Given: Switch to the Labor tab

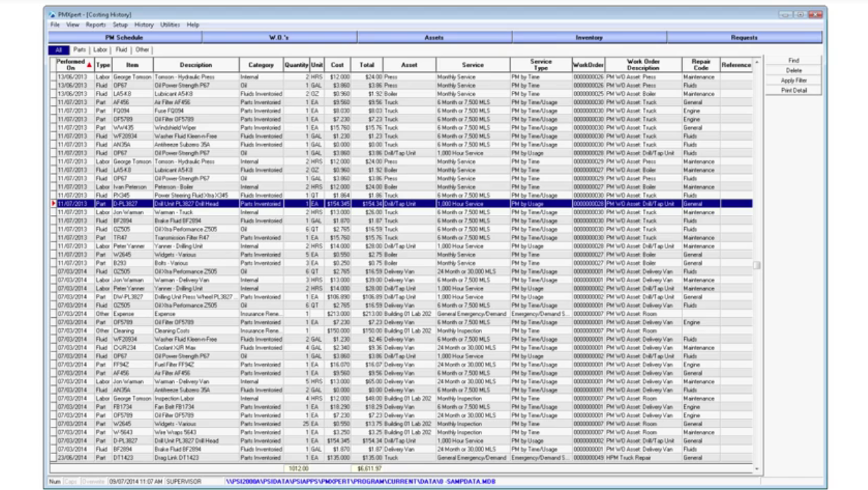Looking at the screenshot, I should [x=101, y=50].
